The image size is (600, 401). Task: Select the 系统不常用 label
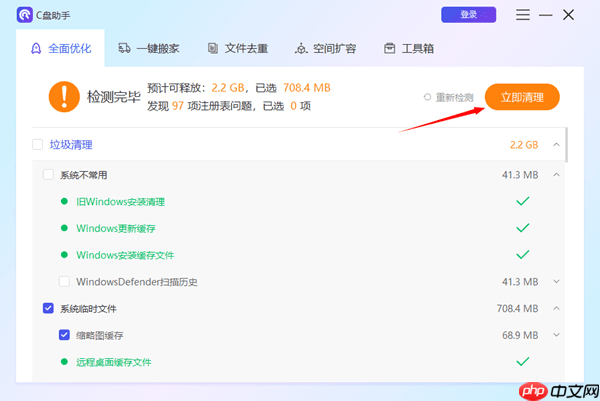(83, 175)
